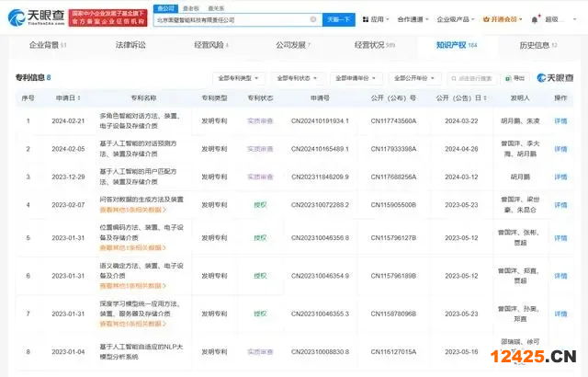Switch to the 经营风险 tab
588x377 pixels.
211,45
